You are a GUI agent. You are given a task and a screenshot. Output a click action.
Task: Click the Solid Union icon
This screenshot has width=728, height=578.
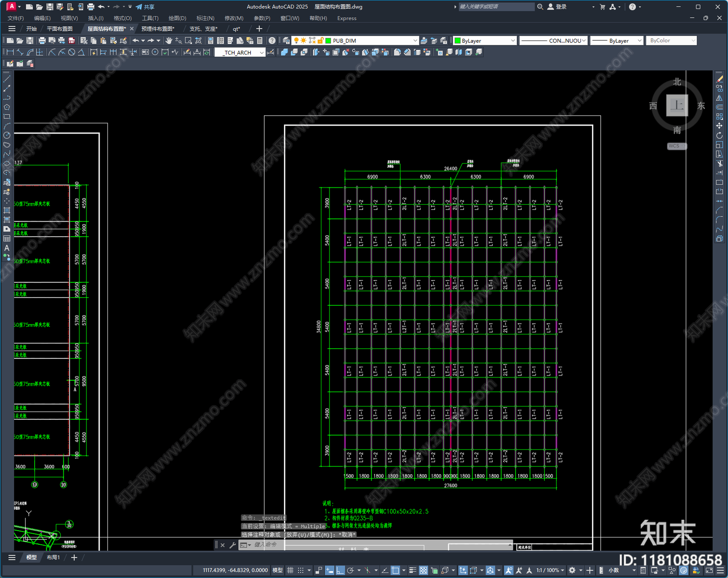coord(284,52)
